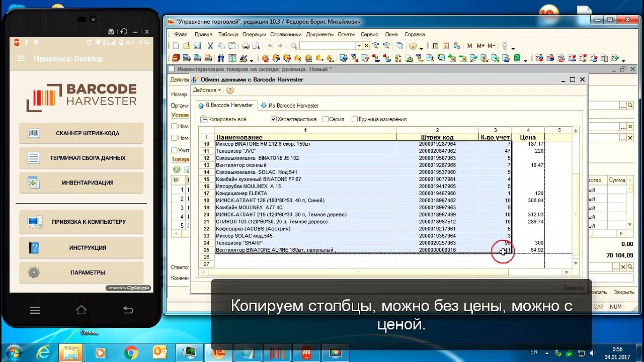
Task: Open the Файл menu
Action: [181, 35]
